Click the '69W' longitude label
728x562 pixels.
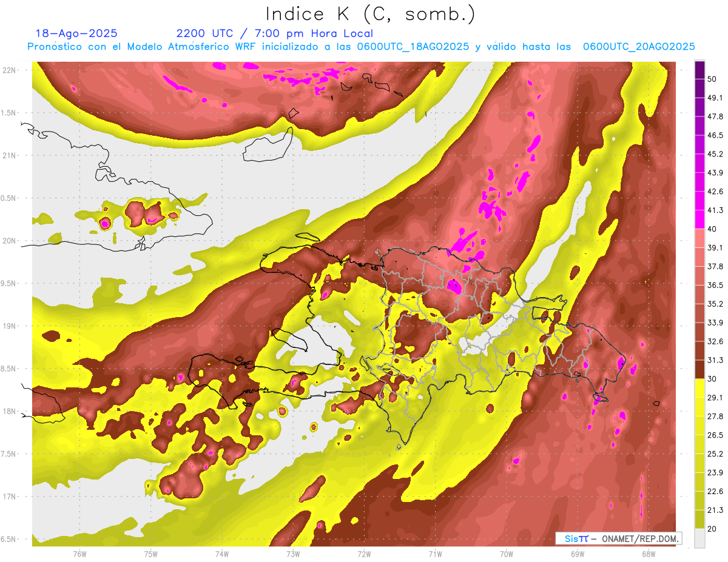tap(577, 554)
